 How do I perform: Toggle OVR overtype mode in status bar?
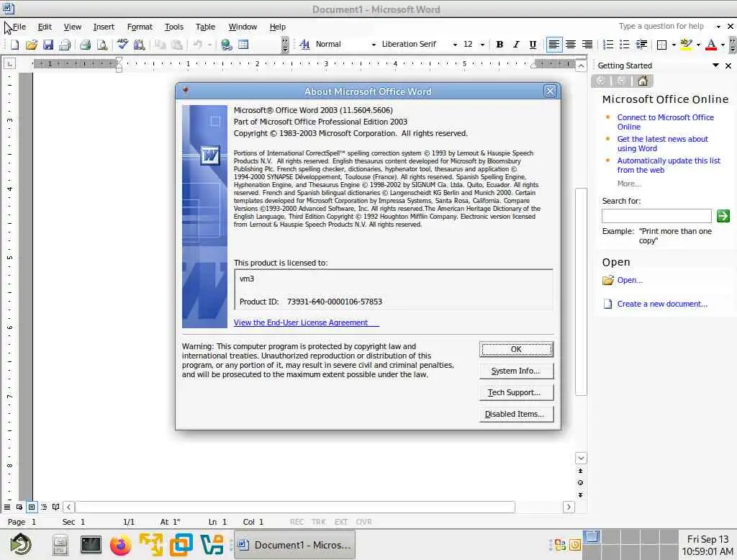pyautogui.click(x=363, y=522)
